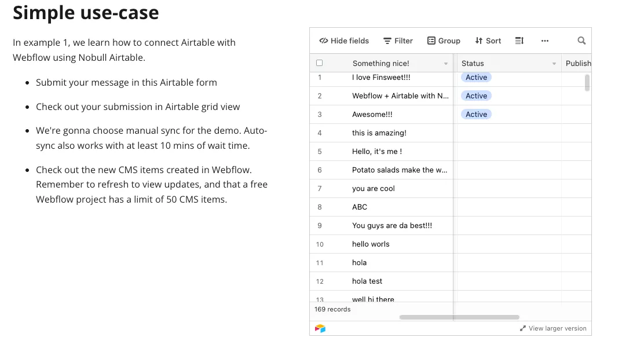
Task: Toggle the select-all checkbox in header
Action: [320, 63]
